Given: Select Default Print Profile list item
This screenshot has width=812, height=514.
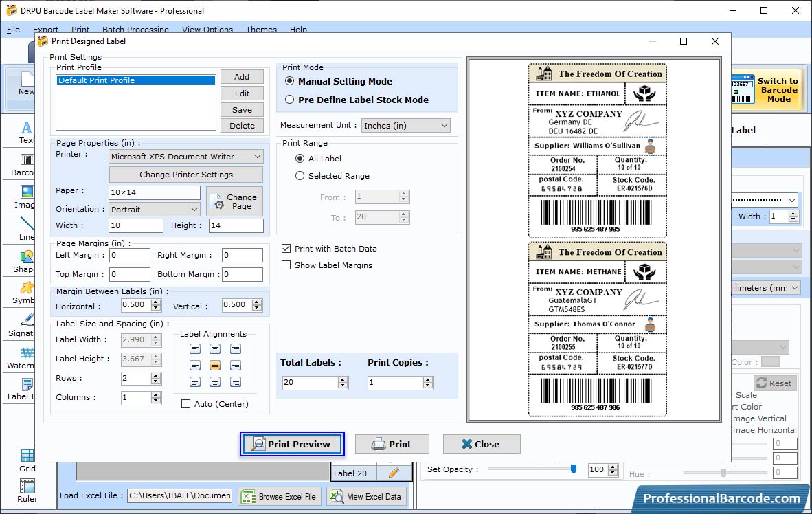Looking at the screenshot, I should click(136, 80).
